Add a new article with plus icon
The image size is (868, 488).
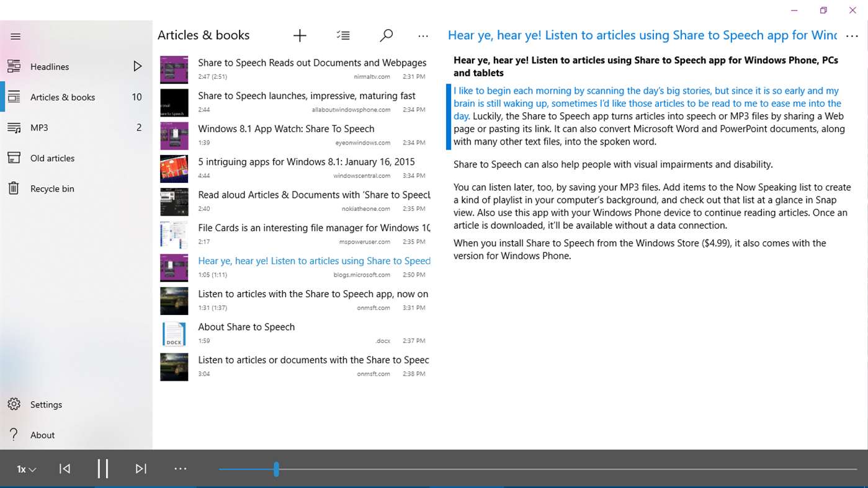(x=300, y=36)
